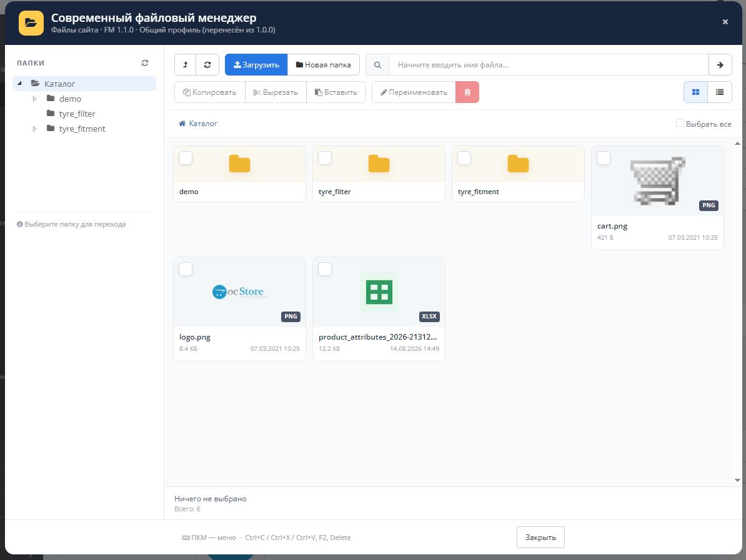Click the yellow file manager logo icon

pos(31,23)
